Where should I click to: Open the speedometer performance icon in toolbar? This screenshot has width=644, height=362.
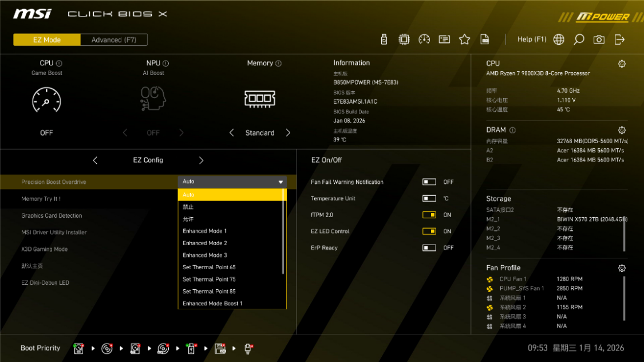(x=424, y=40)
